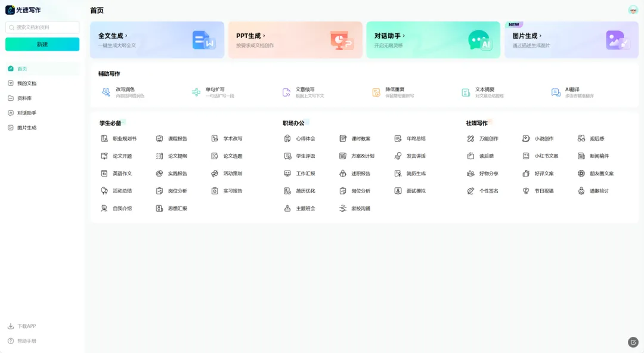Click the 光速写作 logo

click(x=23, y=10)
